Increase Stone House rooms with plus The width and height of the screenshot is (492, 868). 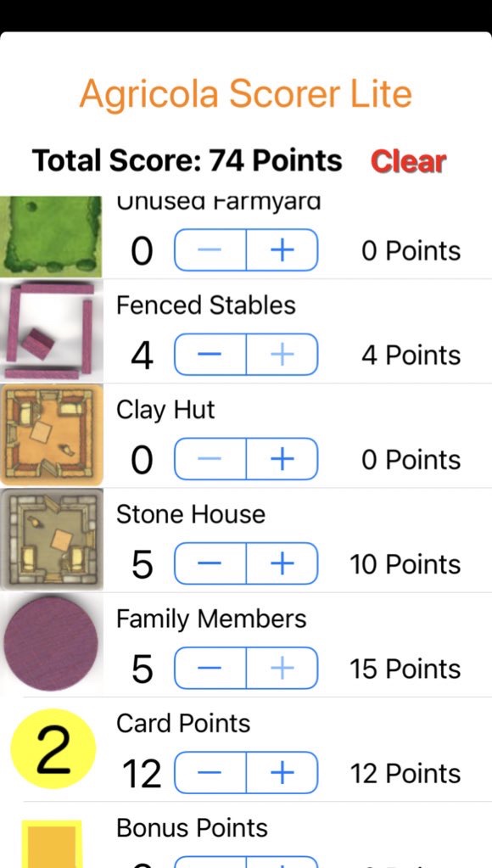coord(282,563)
